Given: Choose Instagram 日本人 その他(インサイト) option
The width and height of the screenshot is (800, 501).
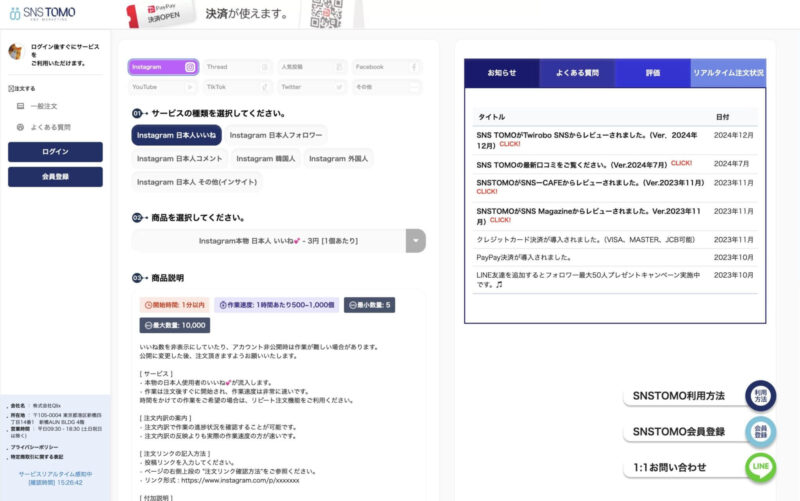Looking at the screenshot, I should pyautogui.click(x=197, y=182).
